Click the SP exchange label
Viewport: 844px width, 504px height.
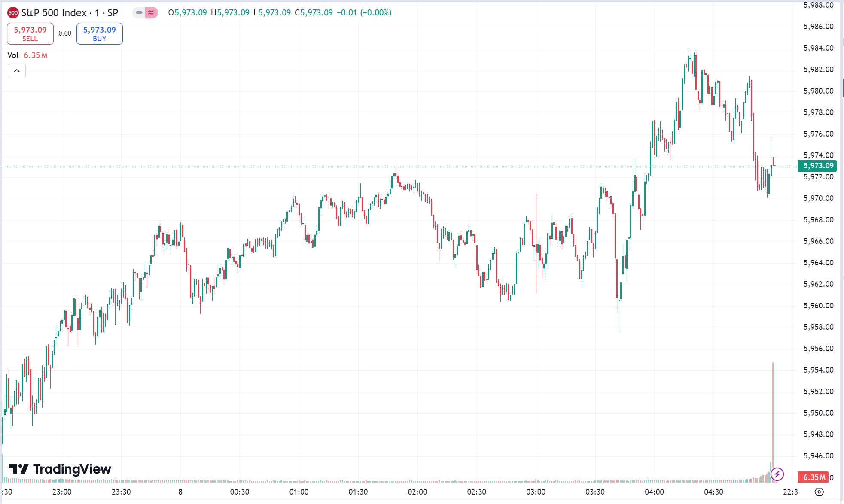pyautogui.click(x=114, y=12)
